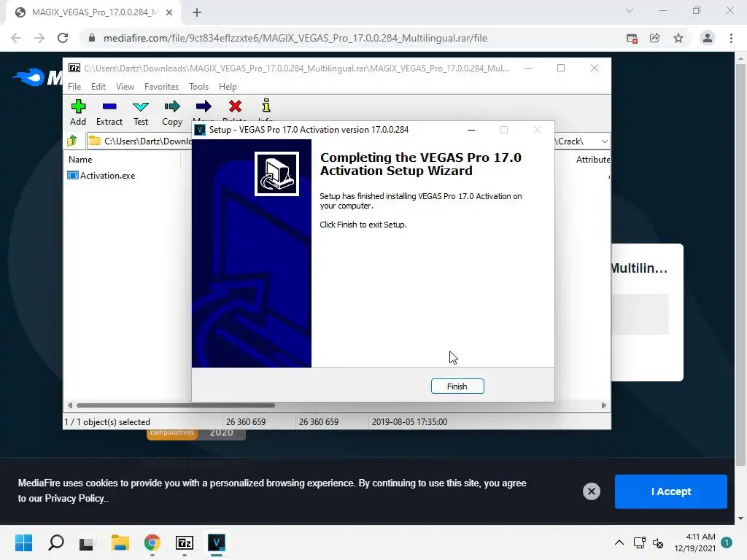This screenshot has height=560, width=747.
Task: Click the Chrome back arrow
Action: click(x=16, y=38)
